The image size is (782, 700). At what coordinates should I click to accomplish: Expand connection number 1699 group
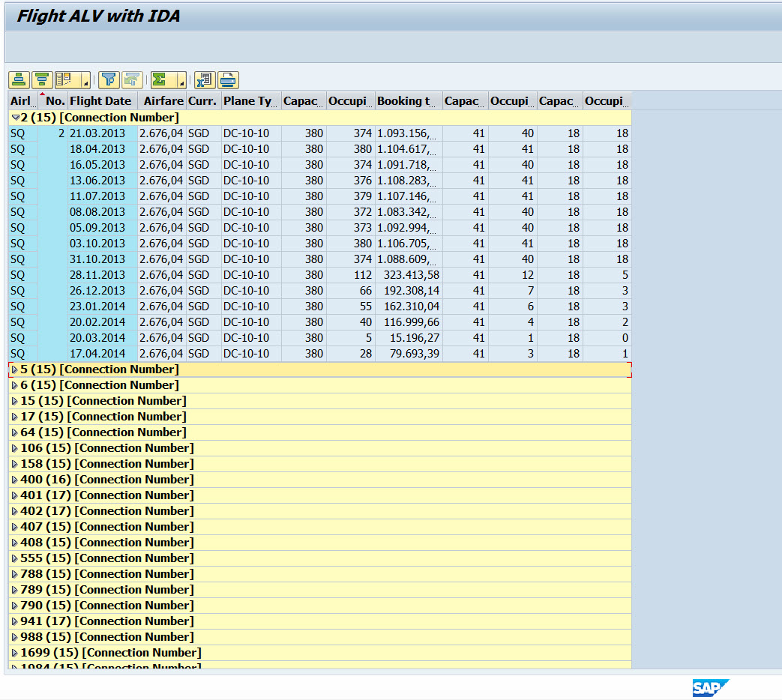pyautogui.click(x=14, y=652)
